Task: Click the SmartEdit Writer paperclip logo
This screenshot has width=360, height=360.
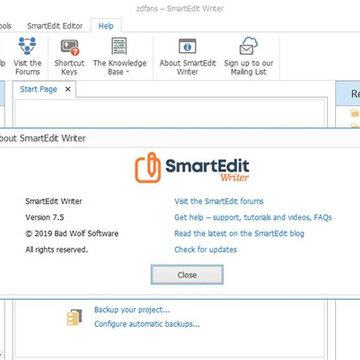Action: (148, 168)
